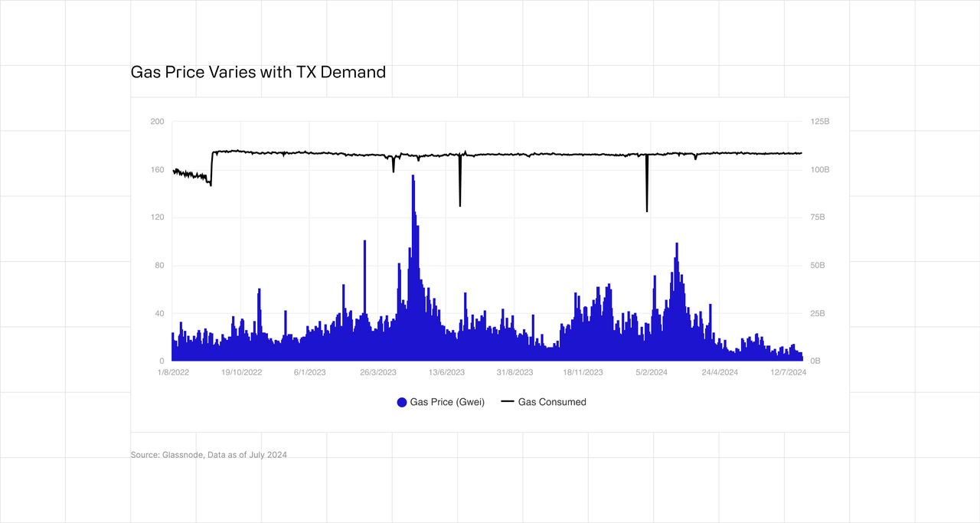Click the blue Gas Price legend dot
Image resolution: width=980 pixels, height=523 pixels.
pyautogui.click(x=401, y=402)
